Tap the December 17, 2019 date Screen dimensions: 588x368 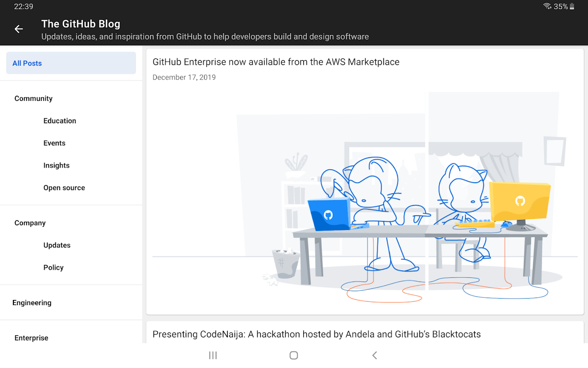pyautogui.click(x=184, y=77)
